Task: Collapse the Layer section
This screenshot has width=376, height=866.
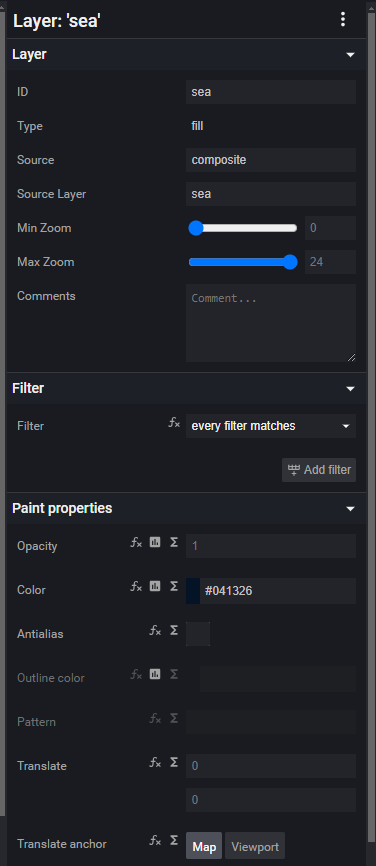Action: [x=349, y=55]
